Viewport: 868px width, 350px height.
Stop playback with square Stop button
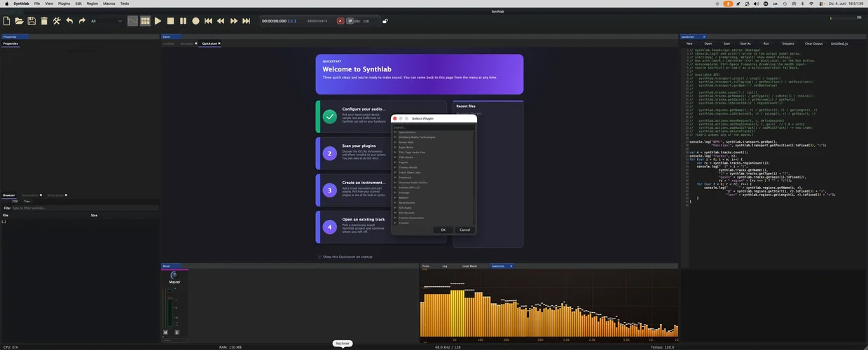(170, 21)
